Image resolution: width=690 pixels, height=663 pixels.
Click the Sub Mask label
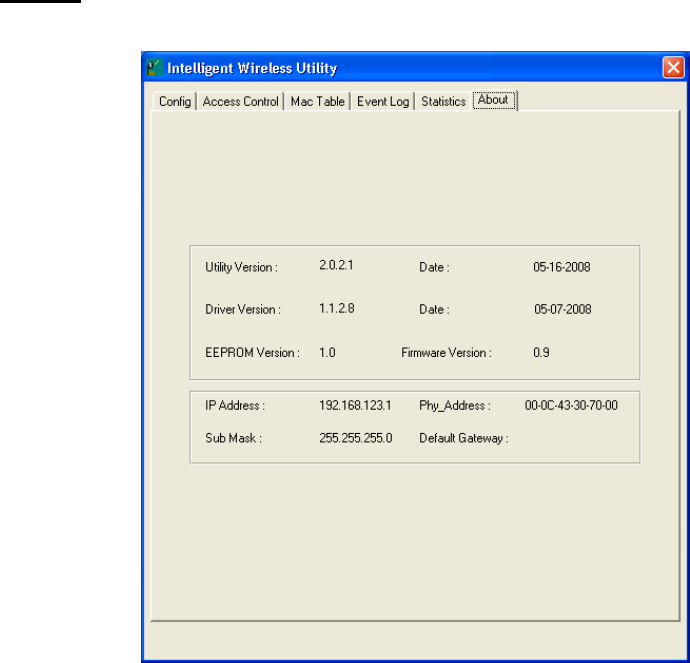pos(233,438)
